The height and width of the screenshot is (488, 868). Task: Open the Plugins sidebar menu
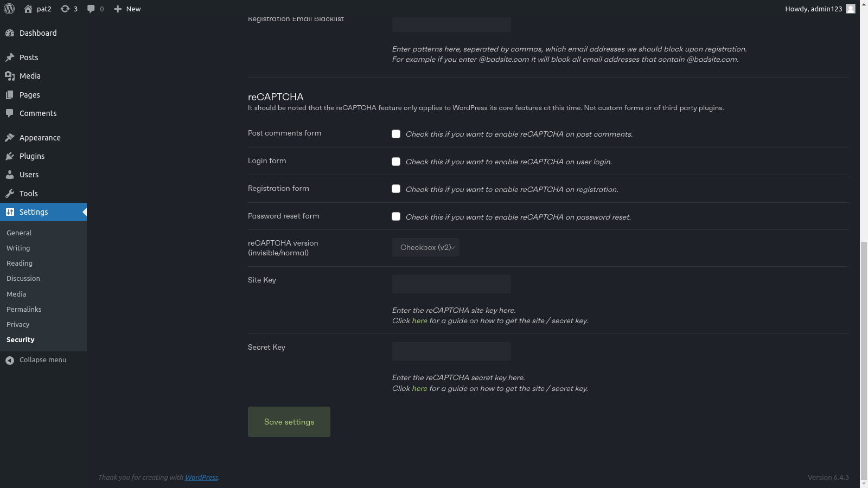click(x=32, y=156)
